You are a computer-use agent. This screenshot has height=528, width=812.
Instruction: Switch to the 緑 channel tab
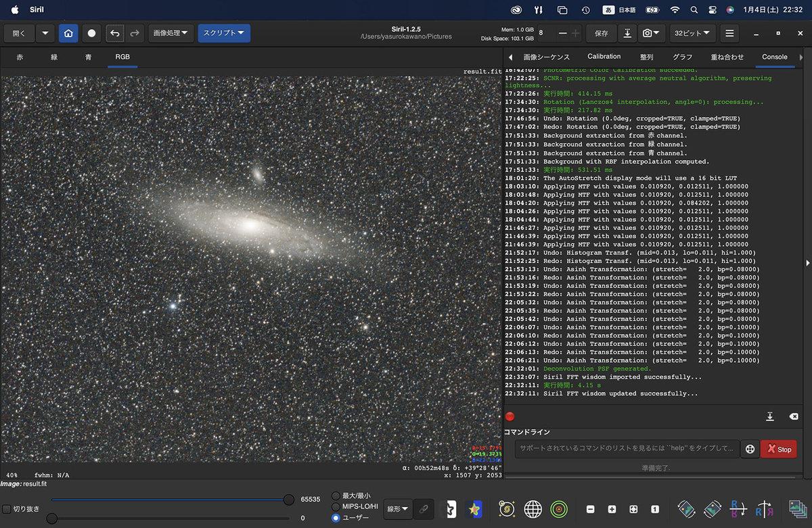coord(54,57)
